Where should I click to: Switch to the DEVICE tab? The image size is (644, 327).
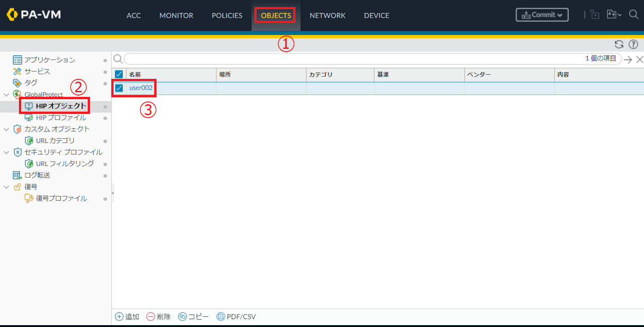(376, 15)
